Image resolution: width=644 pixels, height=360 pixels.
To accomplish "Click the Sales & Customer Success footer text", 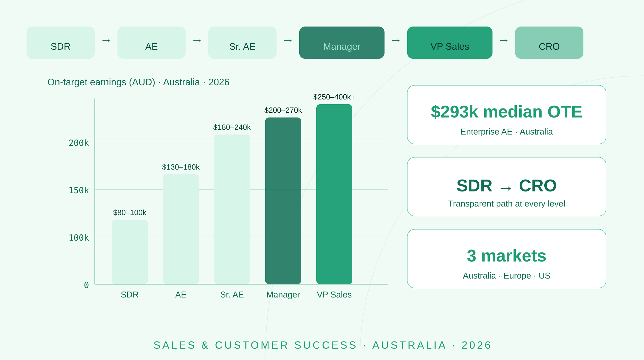I will pos(322,345).
